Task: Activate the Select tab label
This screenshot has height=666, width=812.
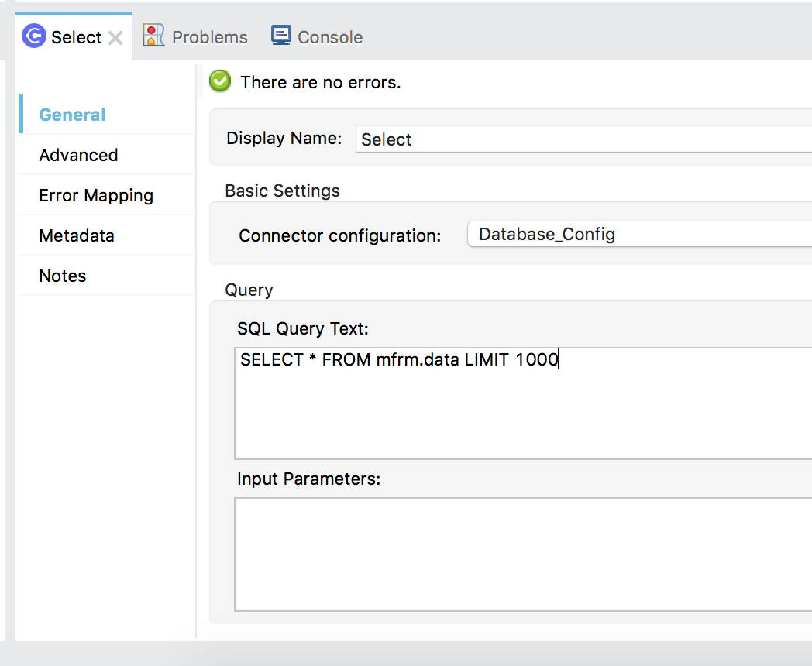Action: pyautogui.click(x=76, y=37)
